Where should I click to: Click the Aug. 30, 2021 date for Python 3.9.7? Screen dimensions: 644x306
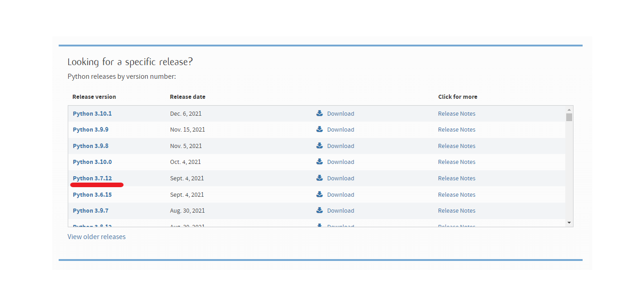click(x=187, y=210)
